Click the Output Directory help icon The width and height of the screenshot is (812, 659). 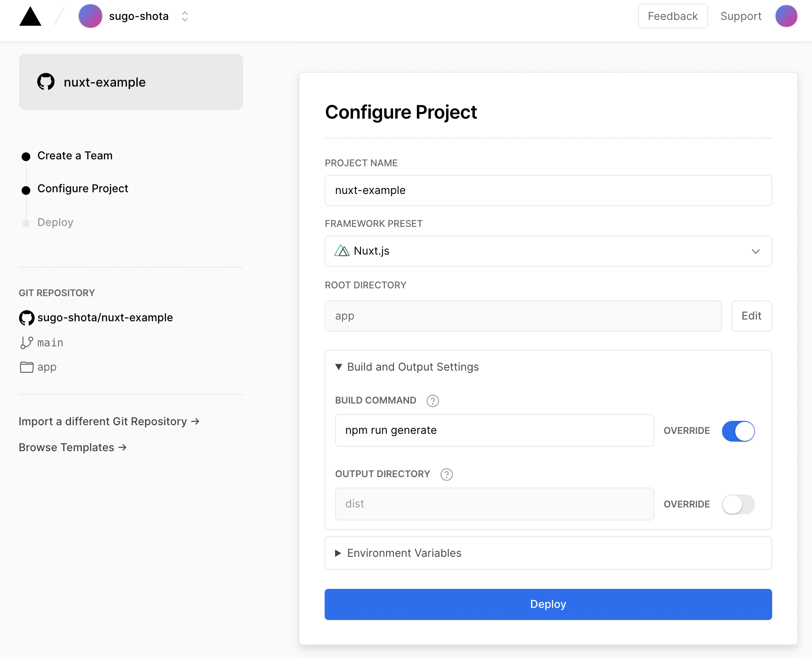click(x=447, y=475)
